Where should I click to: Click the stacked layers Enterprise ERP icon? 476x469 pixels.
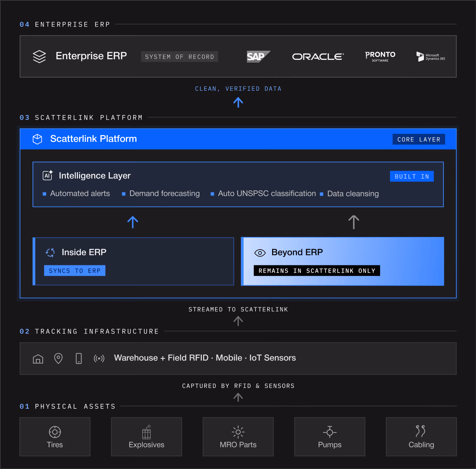pyautogui.click(x=39, y=56)
